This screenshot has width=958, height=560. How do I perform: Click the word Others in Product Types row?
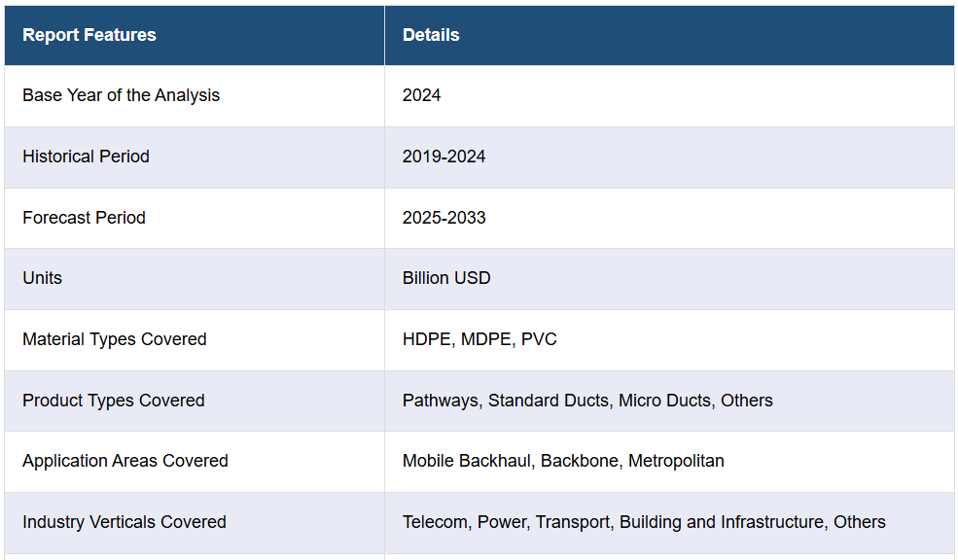pos(747,400)
